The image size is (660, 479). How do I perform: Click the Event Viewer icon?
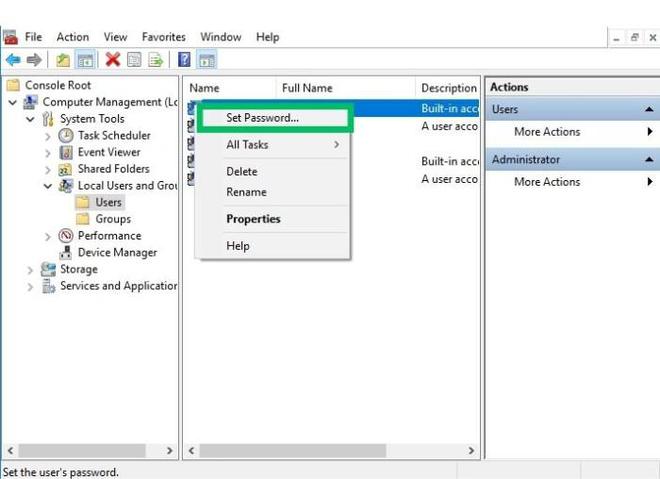(66, 152)
